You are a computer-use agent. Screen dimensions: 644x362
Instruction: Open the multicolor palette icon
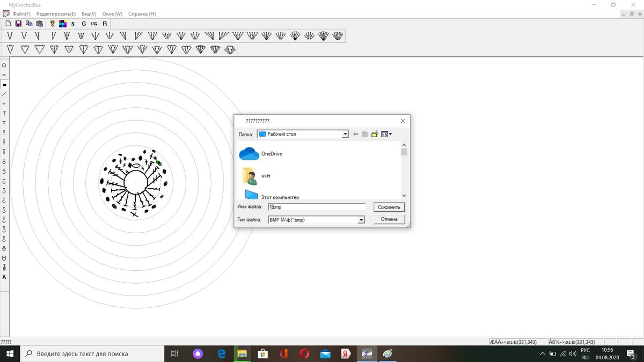click(x=63, y=24)
